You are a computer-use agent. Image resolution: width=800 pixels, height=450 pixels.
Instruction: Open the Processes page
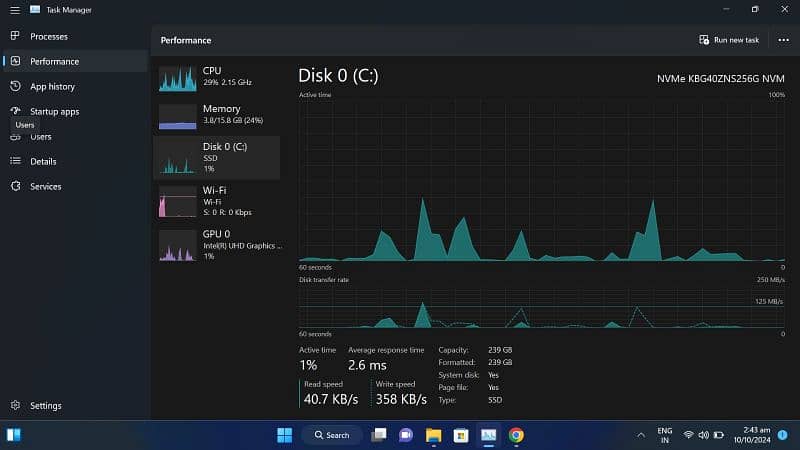pos(48,36)
